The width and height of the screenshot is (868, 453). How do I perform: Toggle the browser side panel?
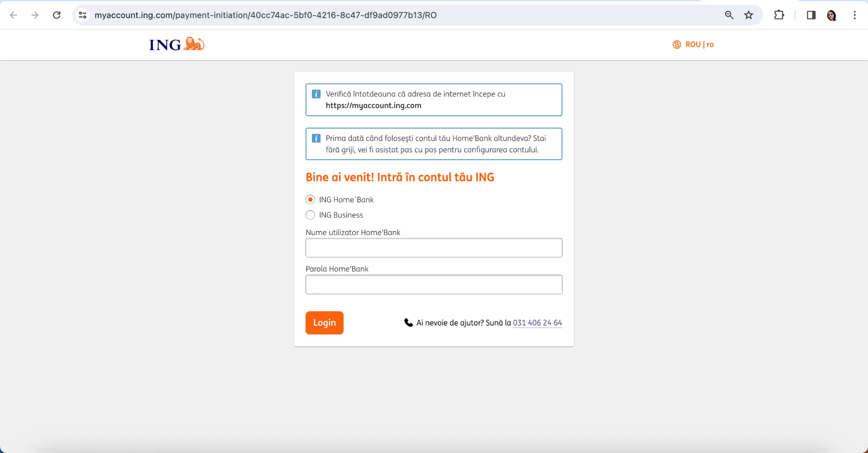(x=811, y=15)
